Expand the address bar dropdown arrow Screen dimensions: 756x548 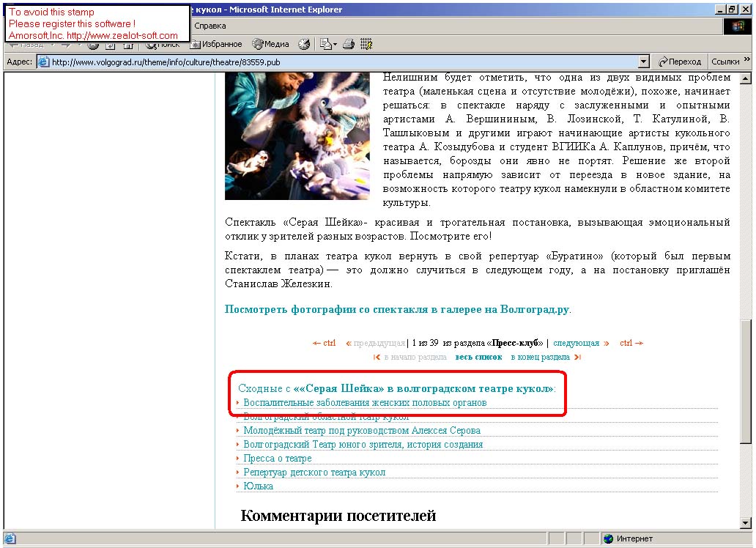(644, 62)
